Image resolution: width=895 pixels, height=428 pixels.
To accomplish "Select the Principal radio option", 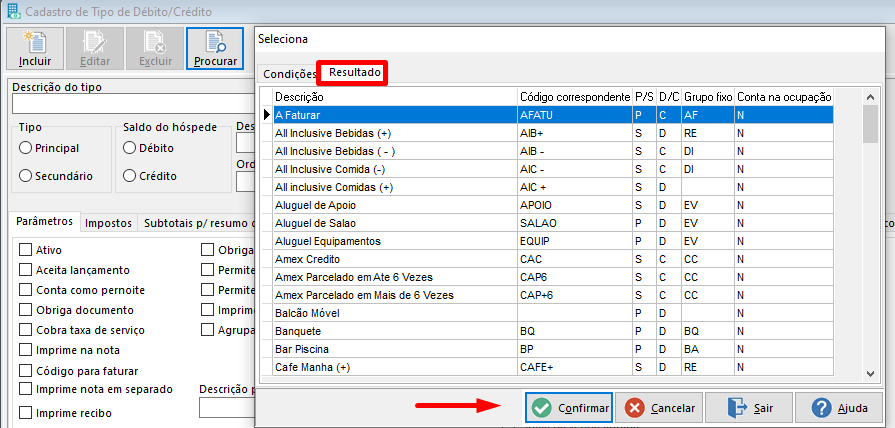I will 49,148.
